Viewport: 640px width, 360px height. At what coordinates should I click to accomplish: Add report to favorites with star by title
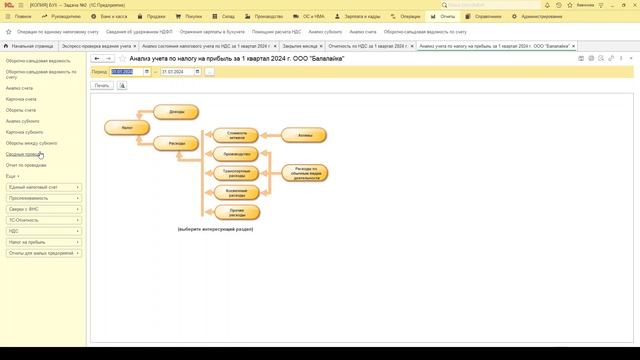coord(122,59)
